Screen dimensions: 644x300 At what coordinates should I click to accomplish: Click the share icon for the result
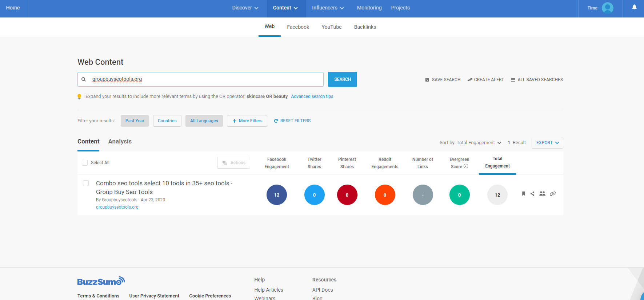pos(532,194)
